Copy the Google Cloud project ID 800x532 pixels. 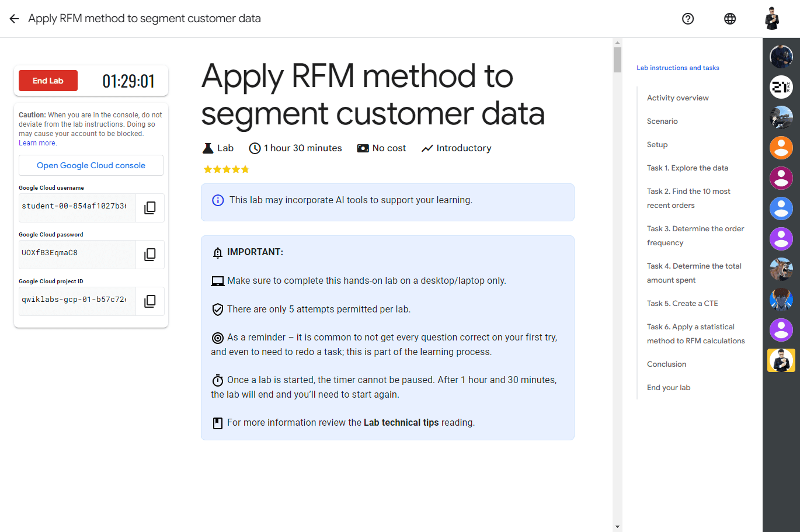150,301
